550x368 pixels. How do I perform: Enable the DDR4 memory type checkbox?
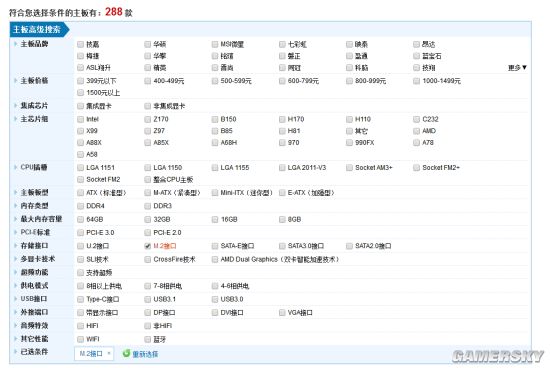click(80, 206)
